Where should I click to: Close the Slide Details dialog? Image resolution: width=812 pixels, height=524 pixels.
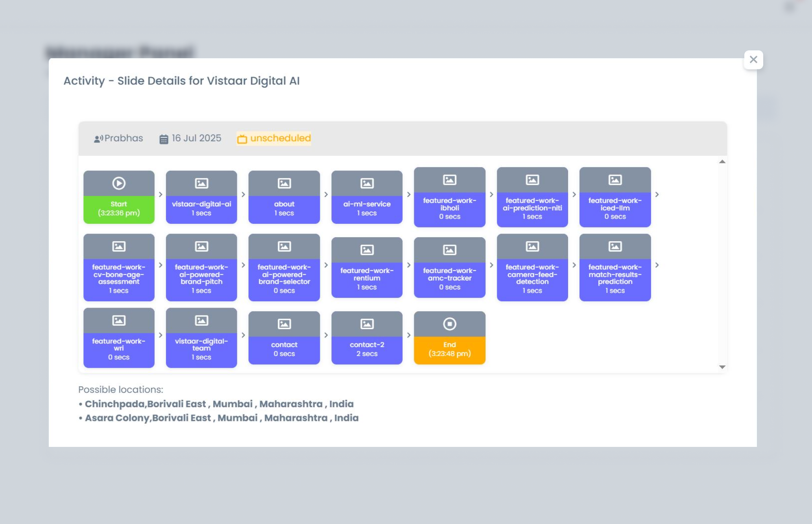(x=753, y=60)
